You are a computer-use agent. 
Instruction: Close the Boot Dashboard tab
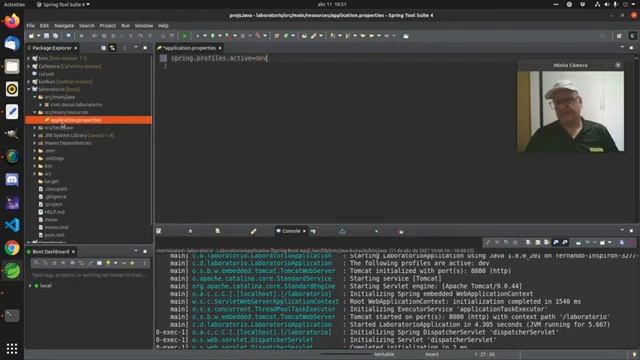[x=73, y=252]
